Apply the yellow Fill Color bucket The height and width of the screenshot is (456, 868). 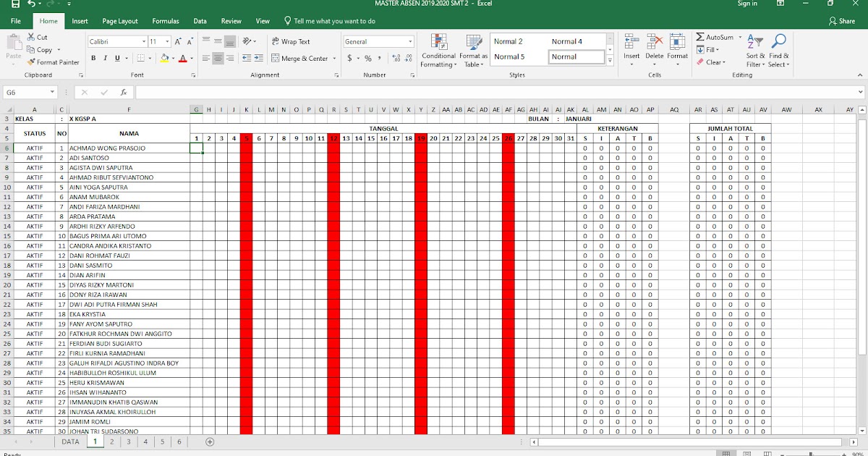(164, 58)
